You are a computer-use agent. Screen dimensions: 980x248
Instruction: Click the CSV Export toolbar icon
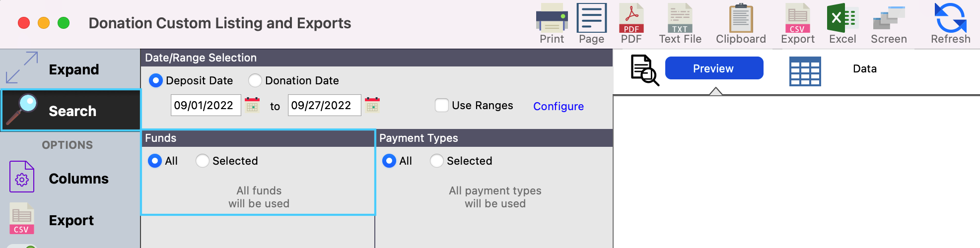797,23
